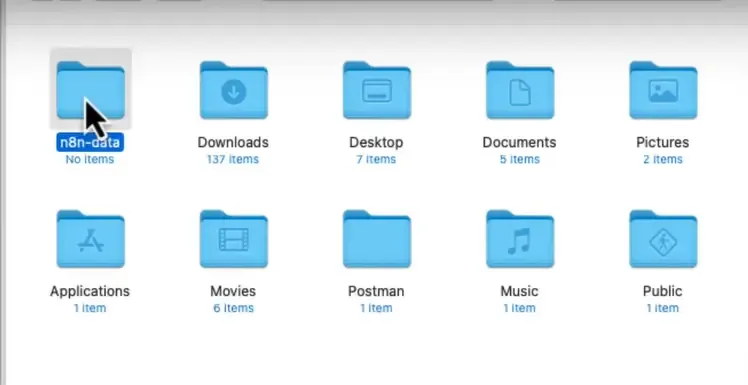Screen dimensions: 748x385
Task: Click the Applications name label
Action: click(90, 291)
